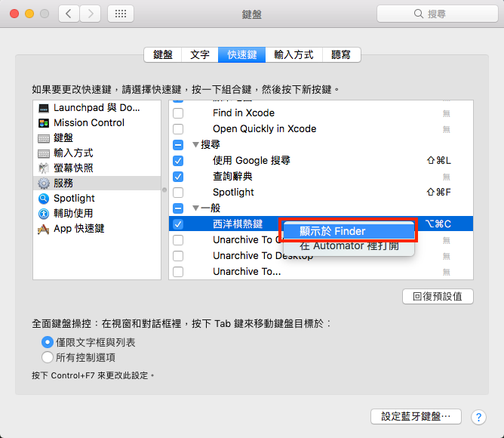Uncheck 使用 Google 搜尋 checkbox
Screen dimensions: 504x438
point(178,161)
